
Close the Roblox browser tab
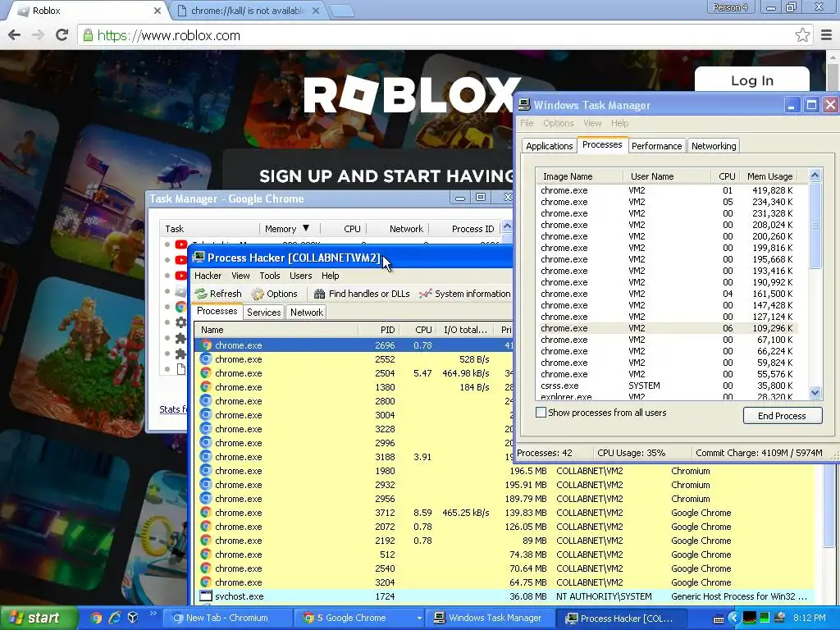pos(157,11)
